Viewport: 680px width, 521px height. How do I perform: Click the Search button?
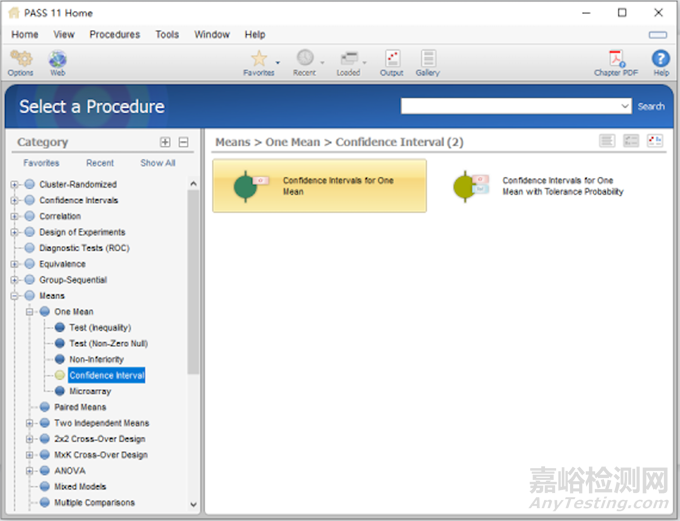(x=651, y=106)
